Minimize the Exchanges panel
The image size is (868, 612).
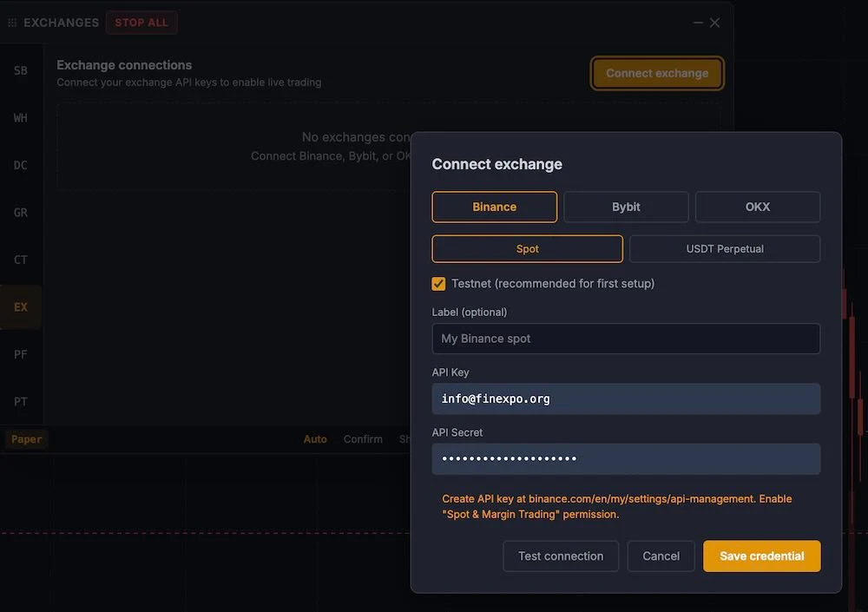point(698,23)
